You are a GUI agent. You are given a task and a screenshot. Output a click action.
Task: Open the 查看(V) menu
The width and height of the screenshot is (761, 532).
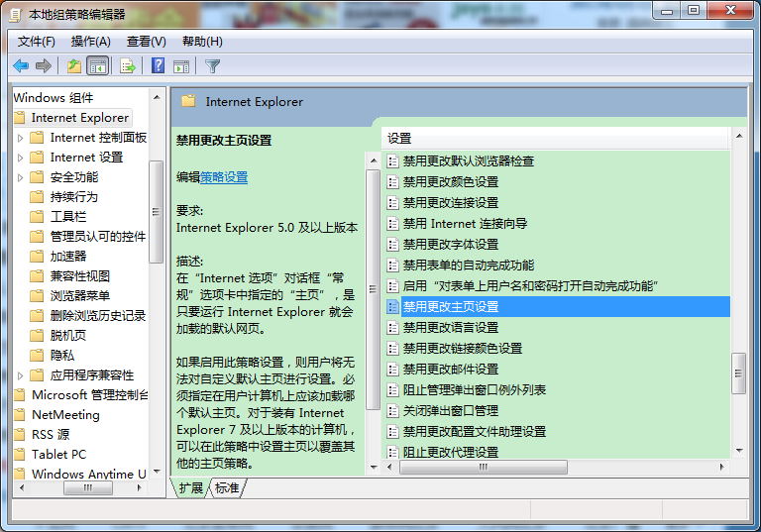pos(146,42)
